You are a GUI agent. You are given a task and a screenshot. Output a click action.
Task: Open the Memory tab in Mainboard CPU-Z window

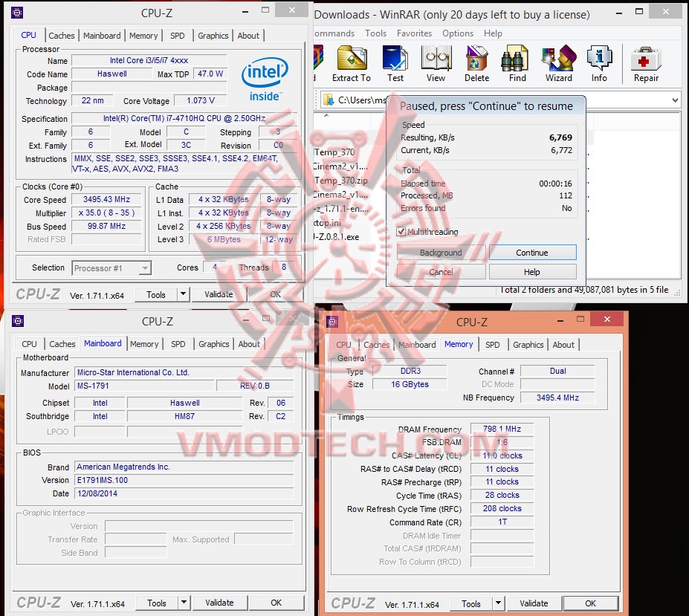144,344
